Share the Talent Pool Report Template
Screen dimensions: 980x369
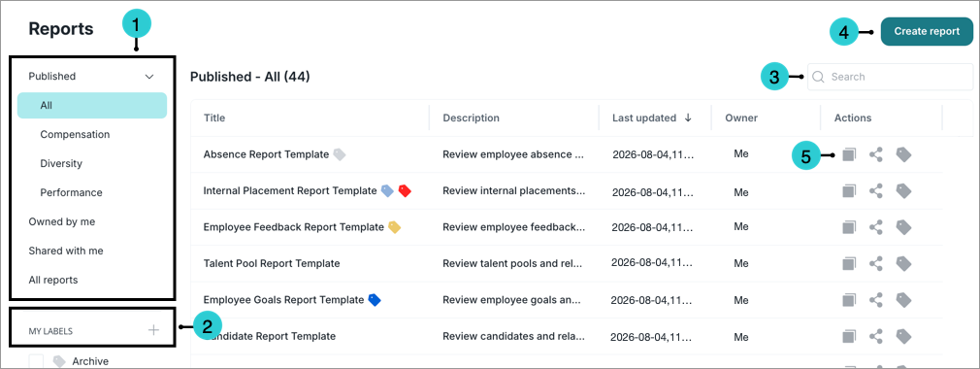[x=876, y=263]
